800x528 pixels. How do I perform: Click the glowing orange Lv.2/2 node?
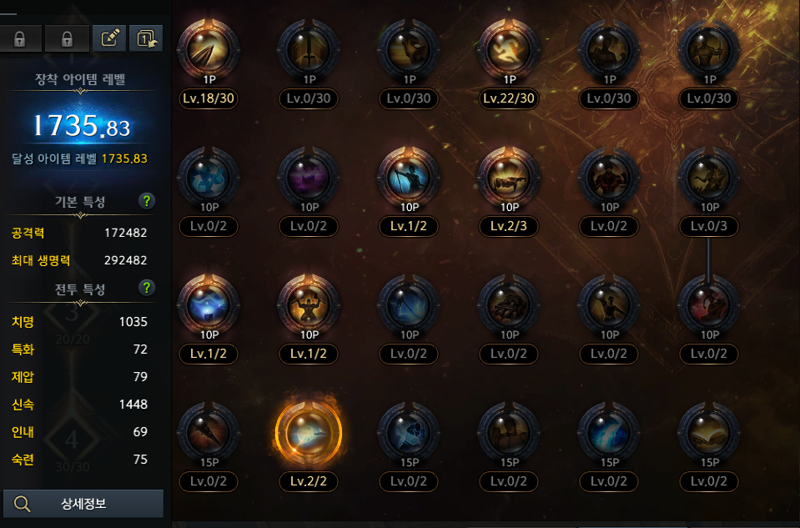(308, 433)
